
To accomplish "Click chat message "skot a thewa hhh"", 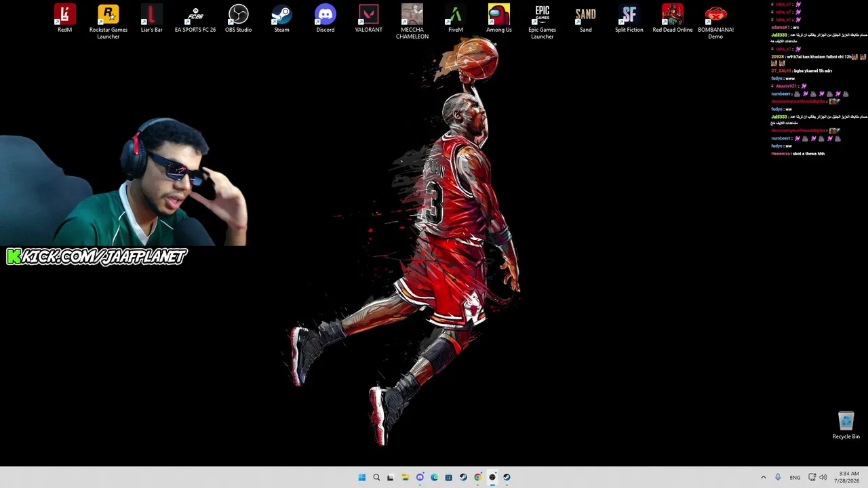I will click(797, 154).
